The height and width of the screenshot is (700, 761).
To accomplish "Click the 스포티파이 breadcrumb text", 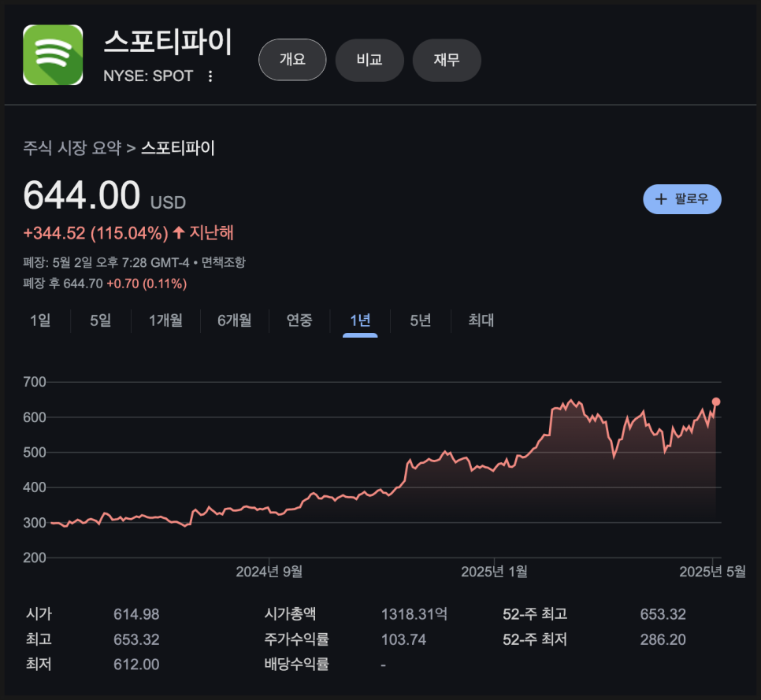I will (x=177, y=147).
